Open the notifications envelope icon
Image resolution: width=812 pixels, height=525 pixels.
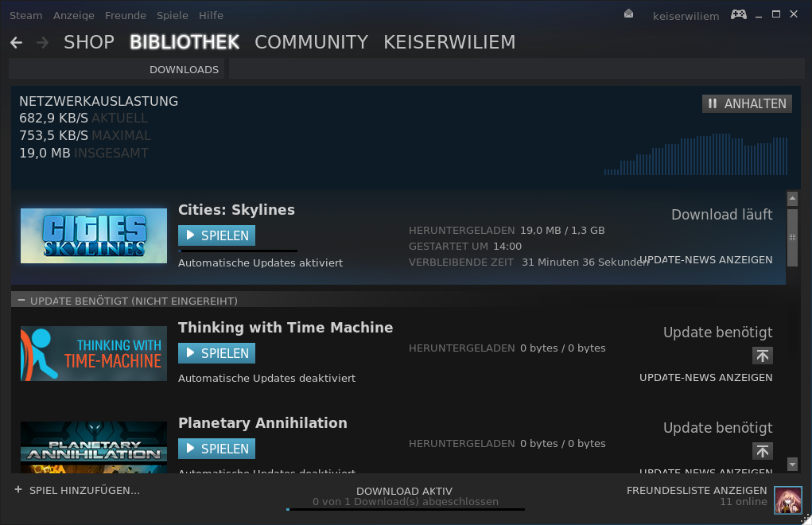pos(628,14)
